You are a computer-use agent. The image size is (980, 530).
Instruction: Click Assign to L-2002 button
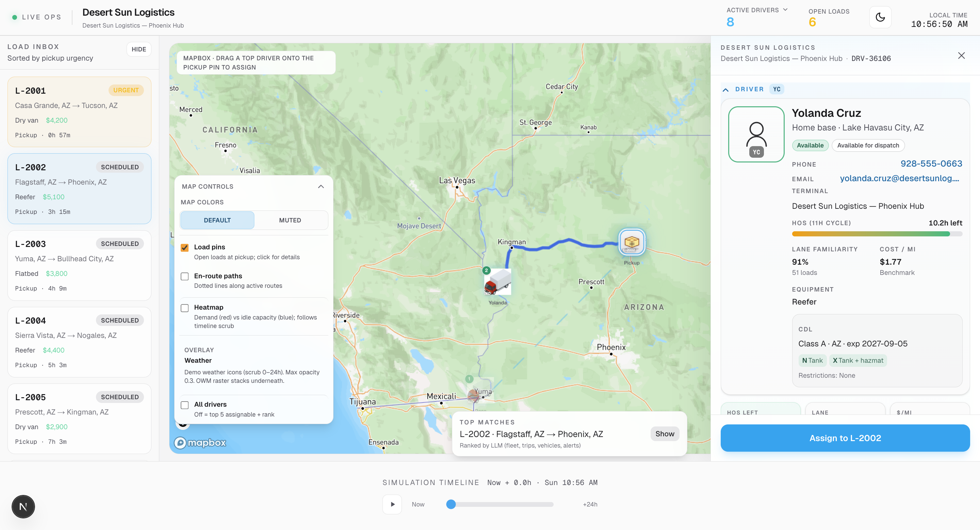845,438
